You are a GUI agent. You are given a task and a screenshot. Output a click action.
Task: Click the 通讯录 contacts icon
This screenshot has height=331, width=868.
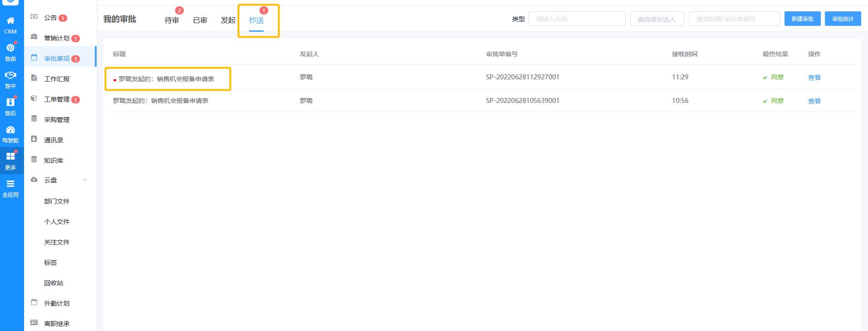34,139
